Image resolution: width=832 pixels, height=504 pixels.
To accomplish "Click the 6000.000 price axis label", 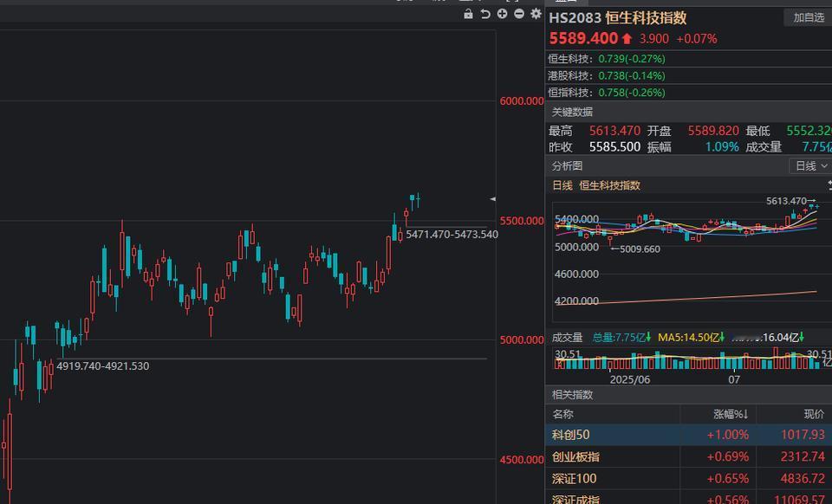I will click(522, 100).
